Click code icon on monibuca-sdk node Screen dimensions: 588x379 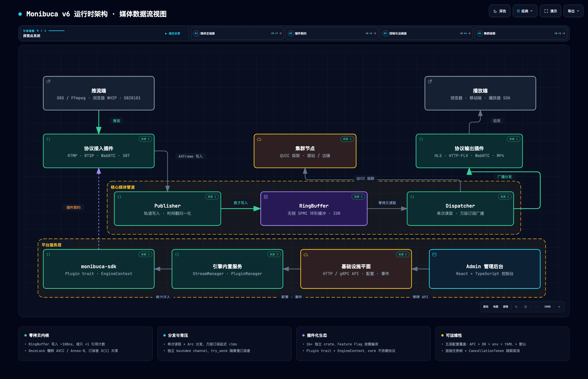coord(49,255)
